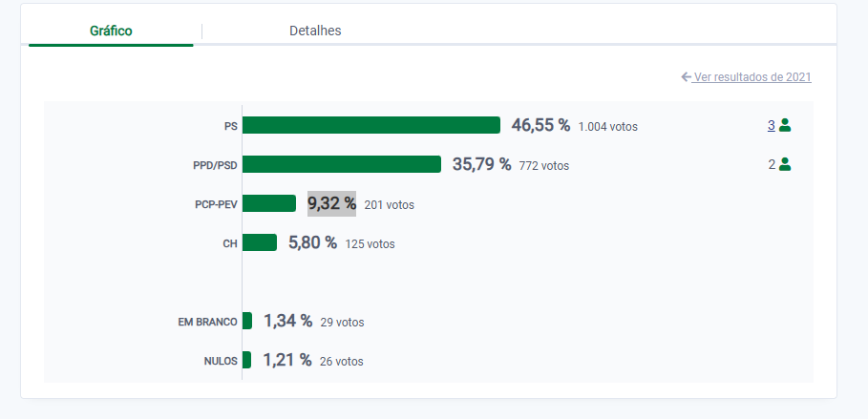
Task: Click the back arrow beside Ver resultados
Action: (686, 77)
